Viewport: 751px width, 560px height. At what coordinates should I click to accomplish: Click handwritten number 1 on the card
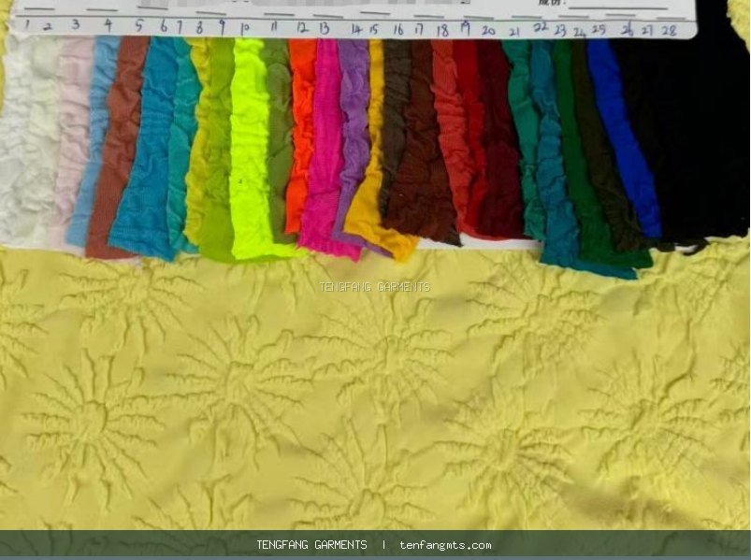[x=26, y=24]
